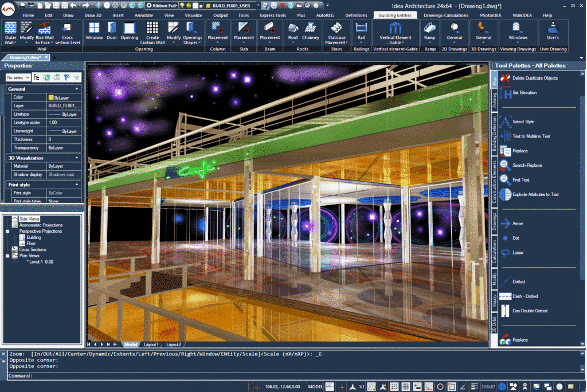Open the Construction Elements palette tab
The width and height of the screenshot is (587, 392).
(494, 182)
